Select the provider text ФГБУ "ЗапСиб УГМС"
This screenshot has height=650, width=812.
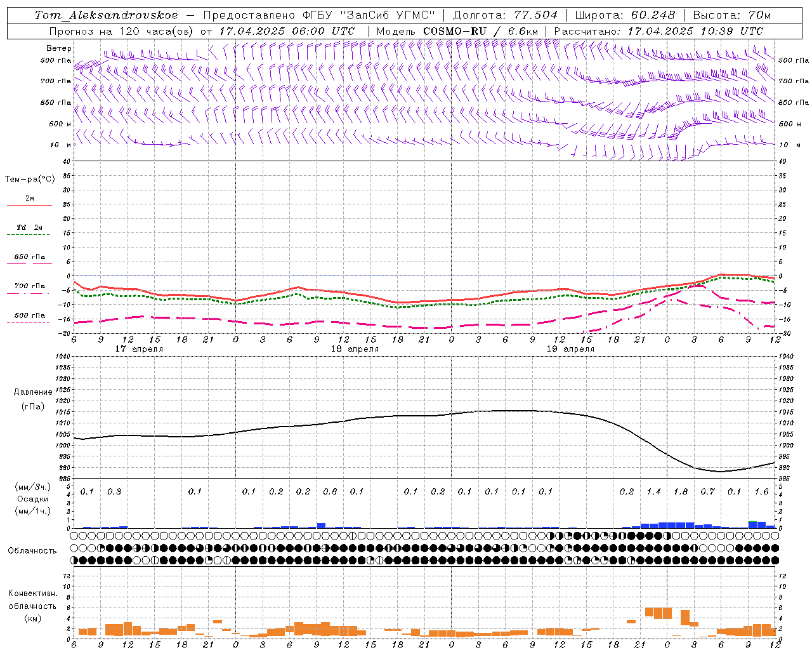click(x=370, y=15)
